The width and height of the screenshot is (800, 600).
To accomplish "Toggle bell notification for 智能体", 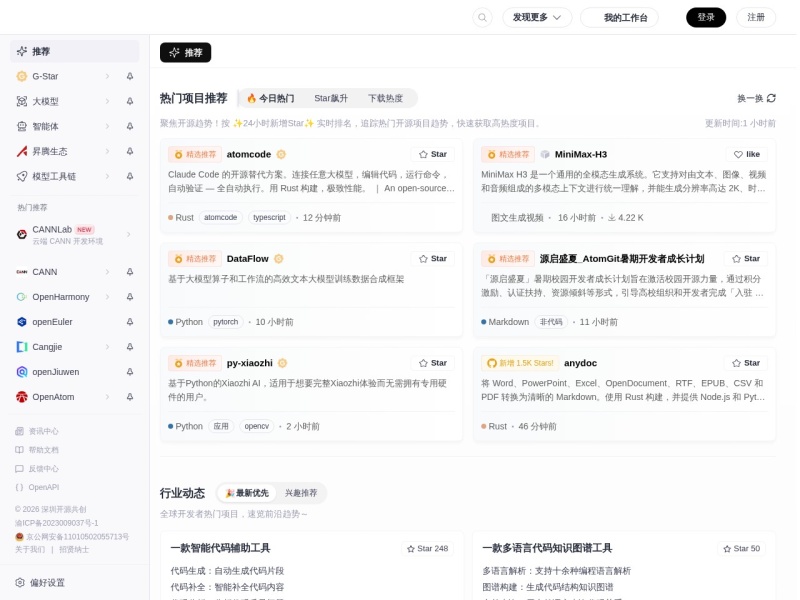I will click(x=130, y=126).
